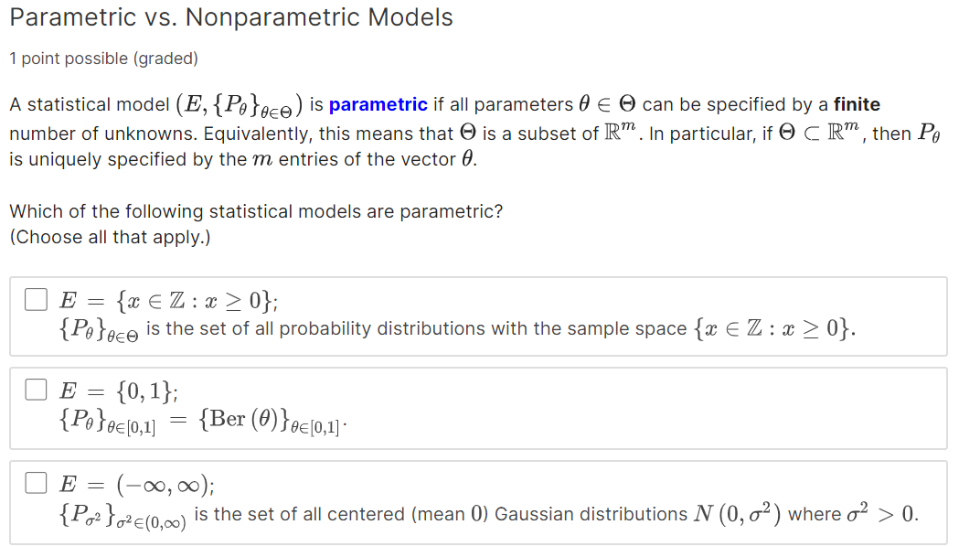This screenshot has height=546, width=980.
Task: Check the Bernoulli model answer checkbox
Action: click(x=35, y=390)
